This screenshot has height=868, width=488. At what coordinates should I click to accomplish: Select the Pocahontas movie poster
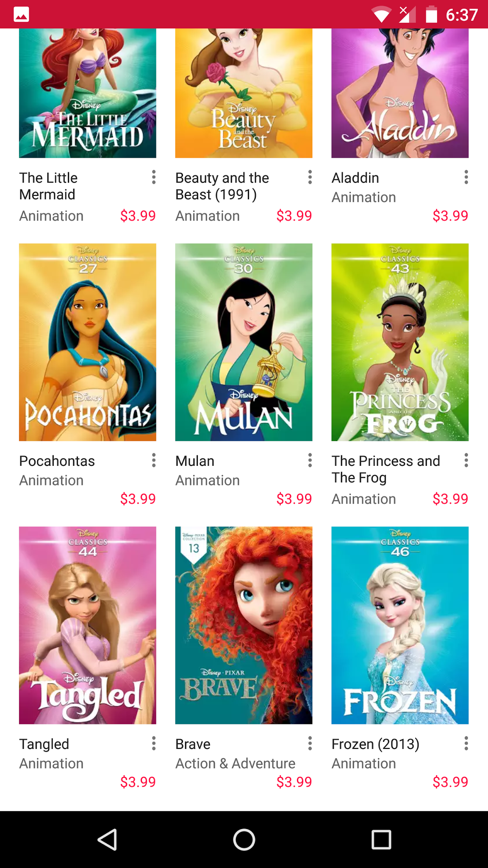coord(88,342)
